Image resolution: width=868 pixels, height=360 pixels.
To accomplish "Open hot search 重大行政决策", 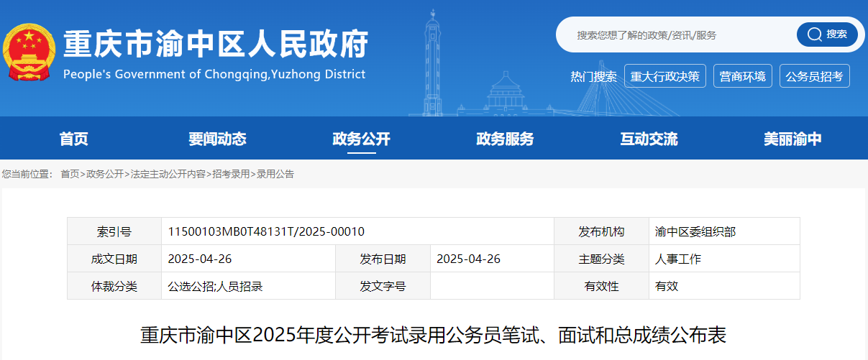I will tap(665, 76).
